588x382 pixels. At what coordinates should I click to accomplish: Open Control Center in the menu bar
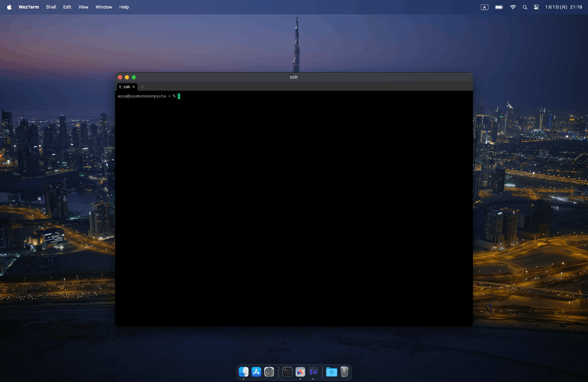coord(536,7)
